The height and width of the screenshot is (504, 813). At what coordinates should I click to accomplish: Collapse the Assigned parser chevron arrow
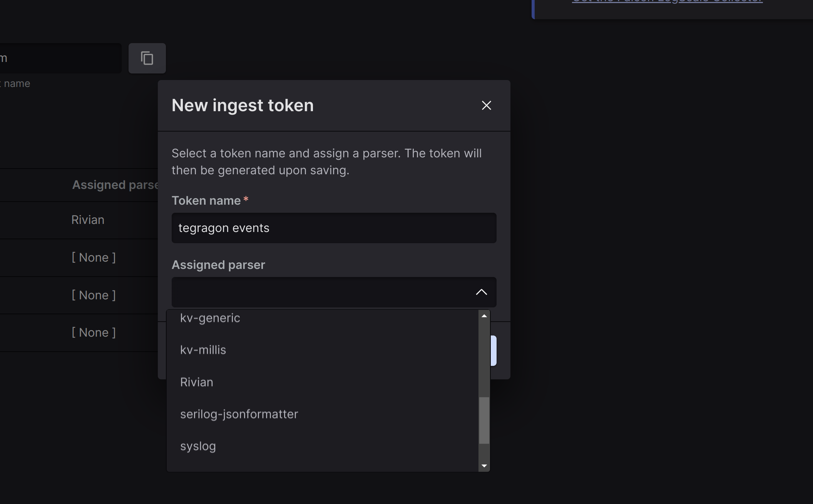[481, 292]
